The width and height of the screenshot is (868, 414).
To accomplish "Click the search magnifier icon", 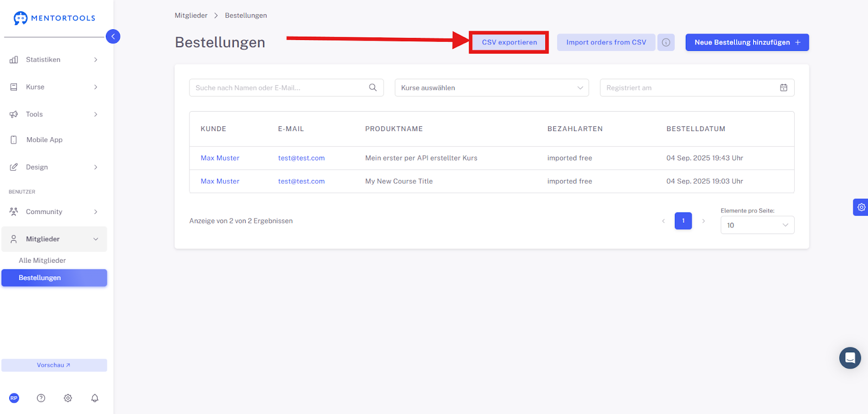I will (373, 88).
